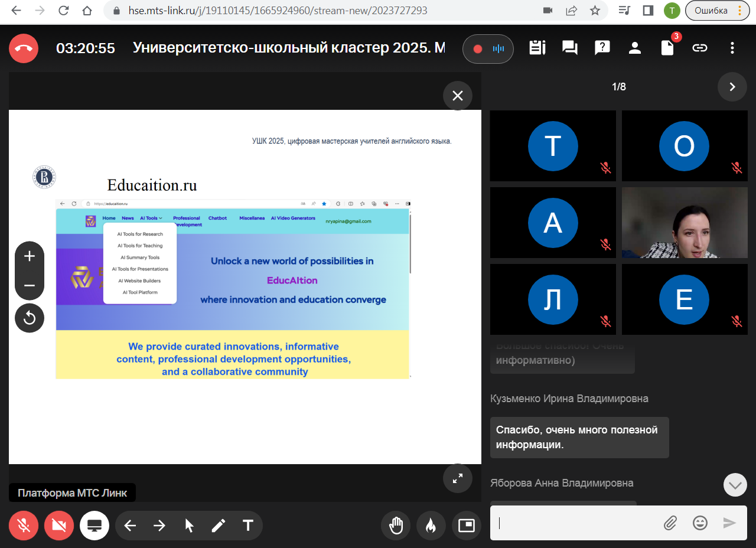Open the questions panel icon
This screenshot has width=756, height=548.
coord(602,48)
